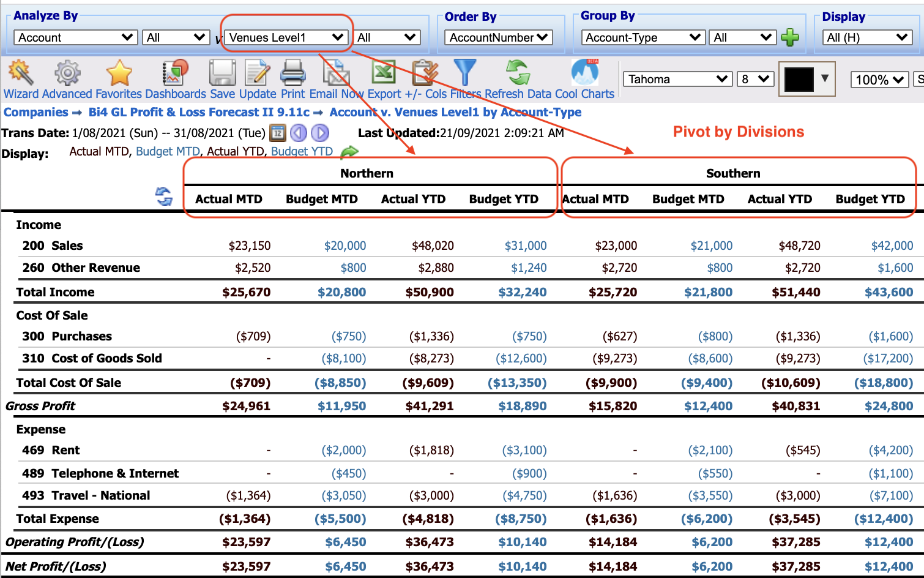The width and height of the screenshot is (924, 578).
Task: Click Account v. Venues Level1 breadcrumb
Action: pos(455,112)
